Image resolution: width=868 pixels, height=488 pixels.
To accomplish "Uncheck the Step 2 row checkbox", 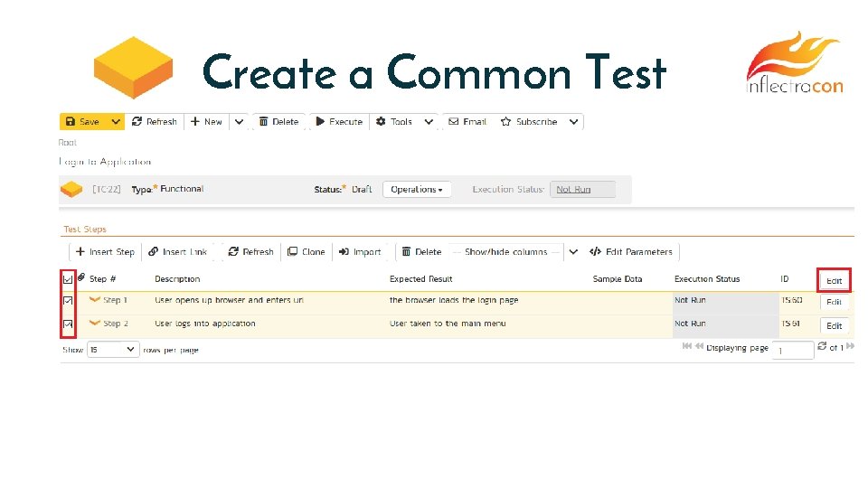I will click(x=68, y=324).
